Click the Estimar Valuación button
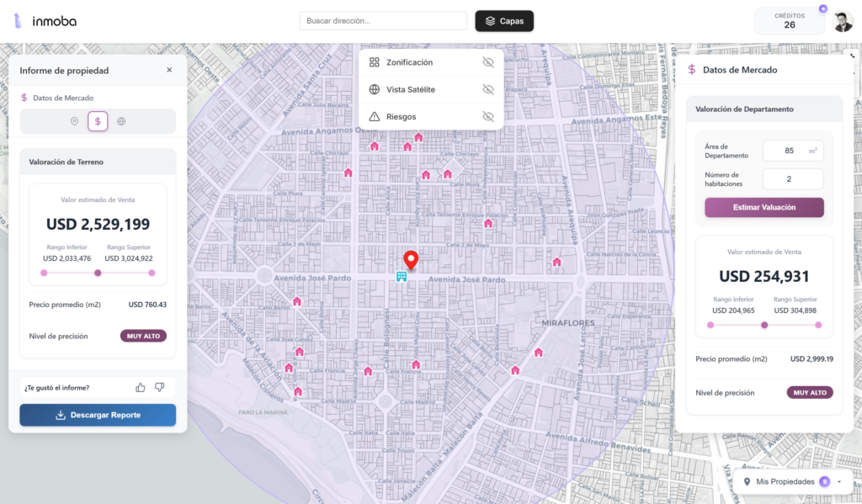 pyautogui.click(x=764, y=207)
